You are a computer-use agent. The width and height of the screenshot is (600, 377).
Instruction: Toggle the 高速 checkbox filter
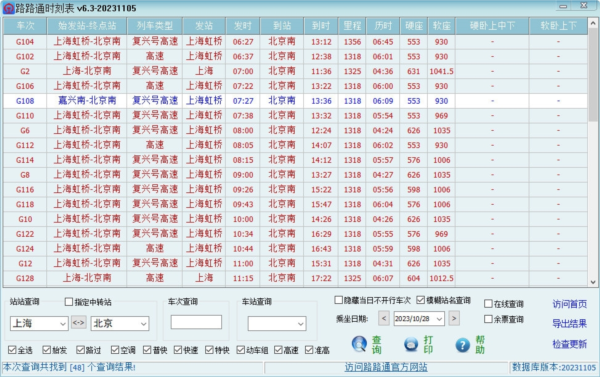click(x=278, y=350)
